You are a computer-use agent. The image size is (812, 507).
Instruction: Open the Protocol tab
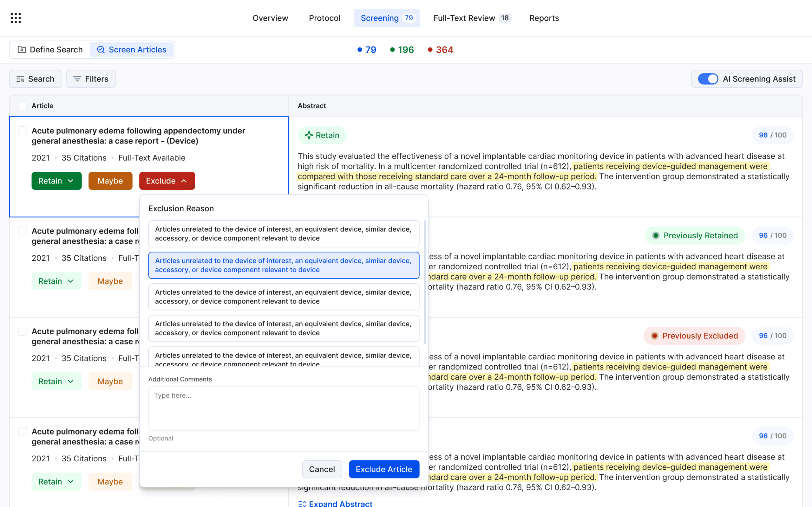[324, 18]
